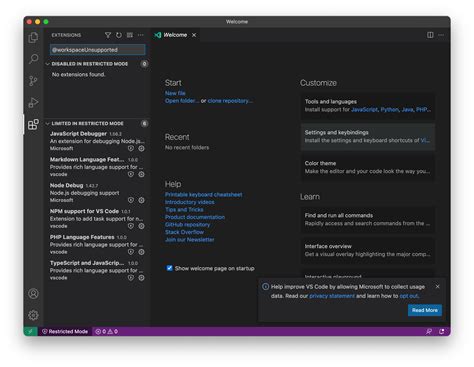Open Printable keyboard cheatsheet link

click(x=203, y=194)
